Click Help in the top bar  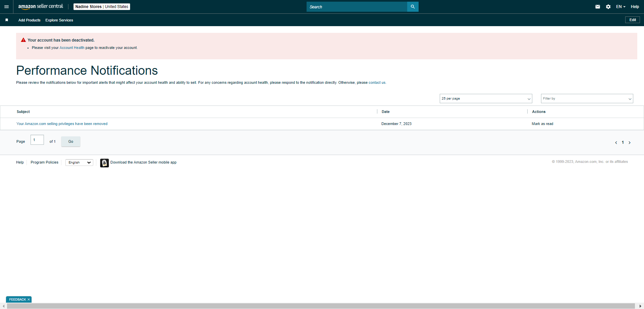tap(635, 7)
